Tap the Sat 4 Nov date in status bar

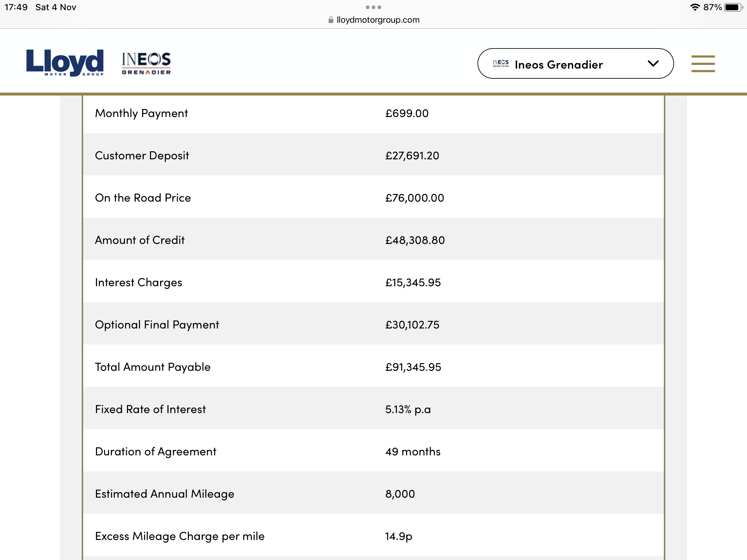56,7
